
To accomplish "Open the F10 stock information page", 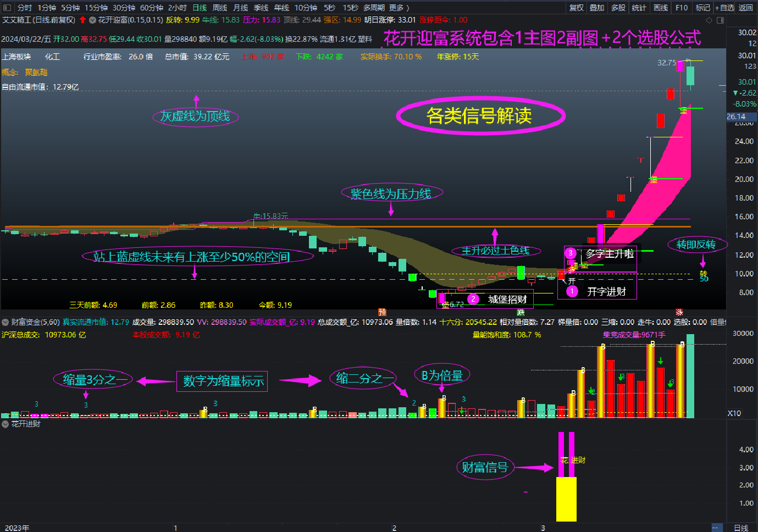I will click(x=682, y=8).
